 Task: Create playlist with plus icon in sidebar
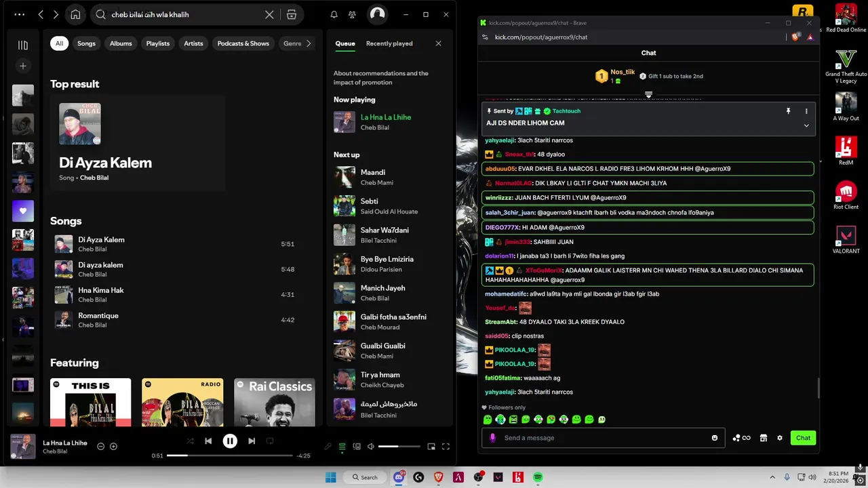coord(23,66)
